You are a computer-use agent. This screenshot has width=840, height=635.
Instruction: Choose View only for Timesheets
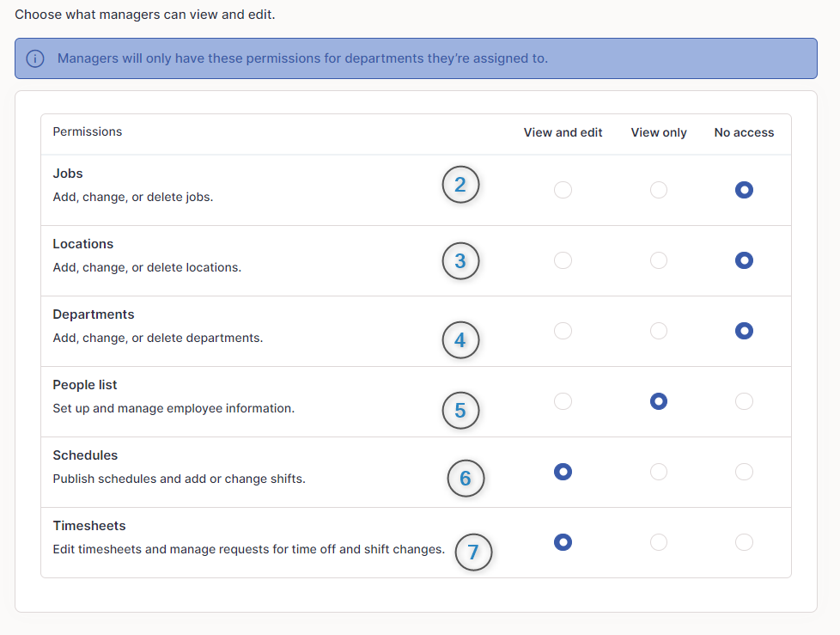(659, 542)
